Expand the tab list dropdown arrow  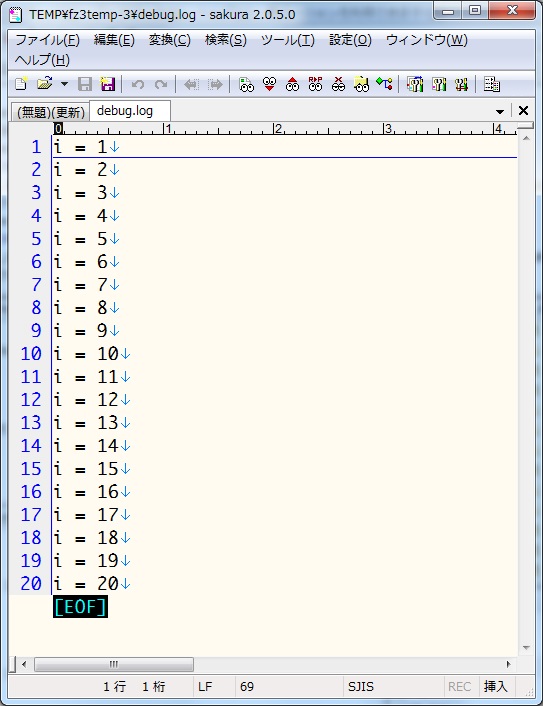pos(499,111)
